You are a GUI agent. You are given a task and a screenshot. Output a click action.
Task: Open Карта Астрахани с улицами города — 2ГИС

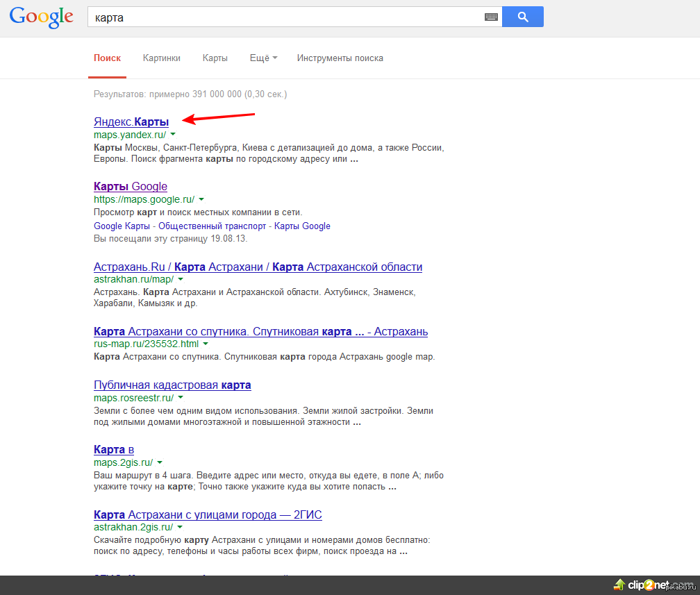(208, 514)
